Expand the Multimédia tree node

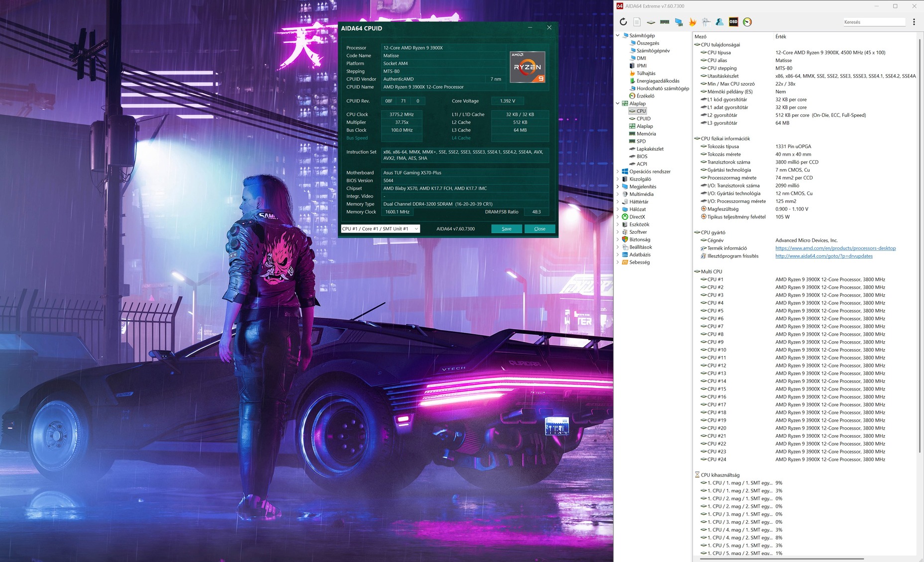[x=618, y=194]
